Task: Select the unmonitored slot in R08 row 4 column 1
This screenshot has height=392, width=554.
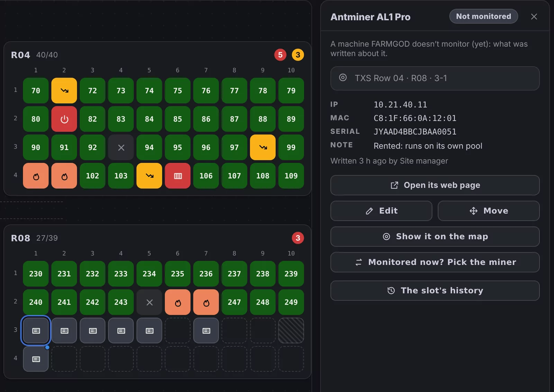Action: click(36, 359)
